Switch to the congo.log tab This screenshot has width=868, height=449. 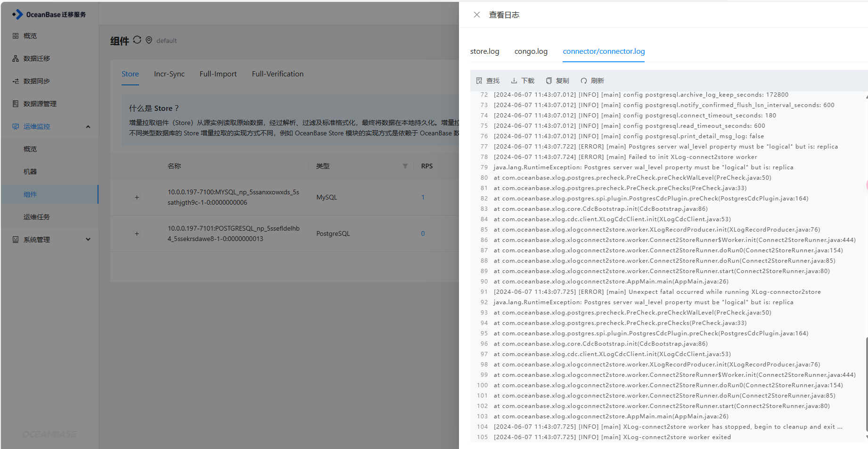pos(531,51)
